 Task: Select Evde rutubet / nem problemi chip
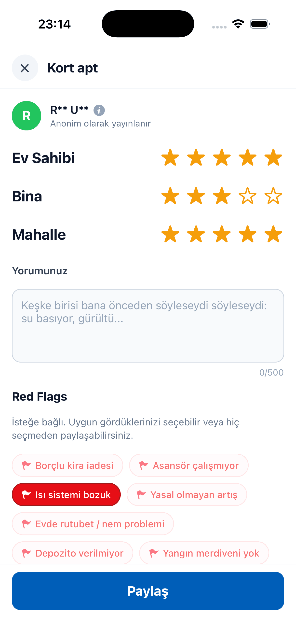pos(93,524)
